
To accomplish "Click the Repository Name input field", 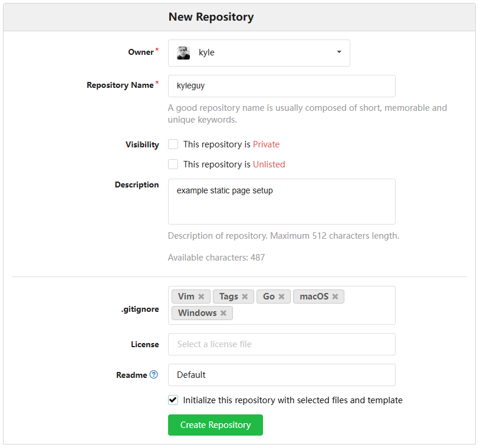I will pyautogui.click(x=281, y=86).
